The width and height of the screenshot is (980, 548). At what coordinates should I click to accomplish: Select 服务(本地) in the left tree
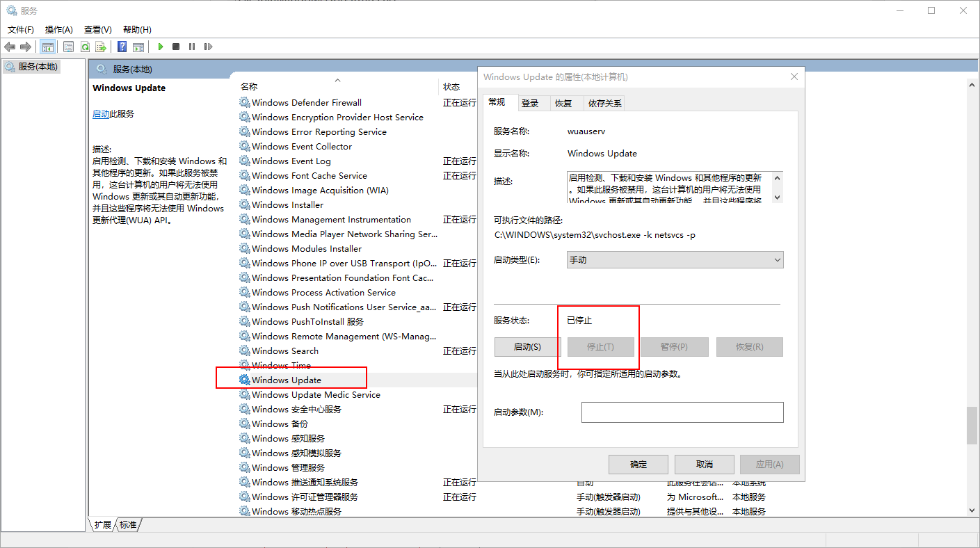pos(32,67)
